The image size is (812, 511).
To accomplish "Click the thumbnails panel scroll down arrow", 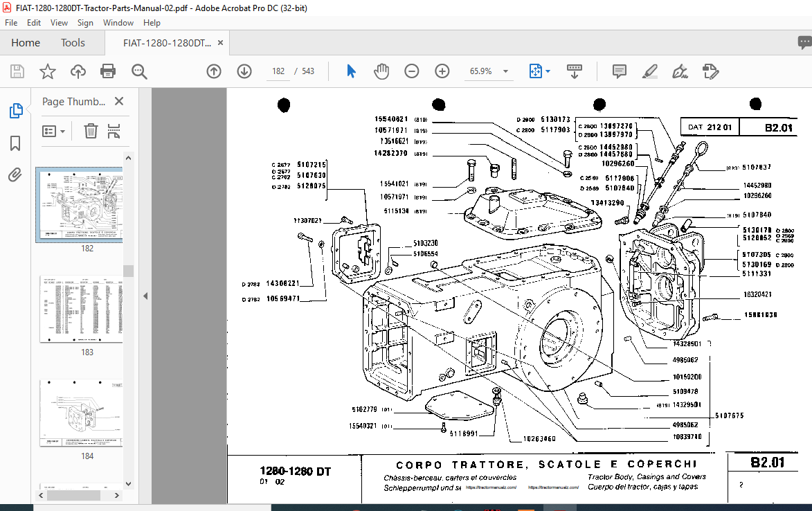I will (x=129, y=484).
